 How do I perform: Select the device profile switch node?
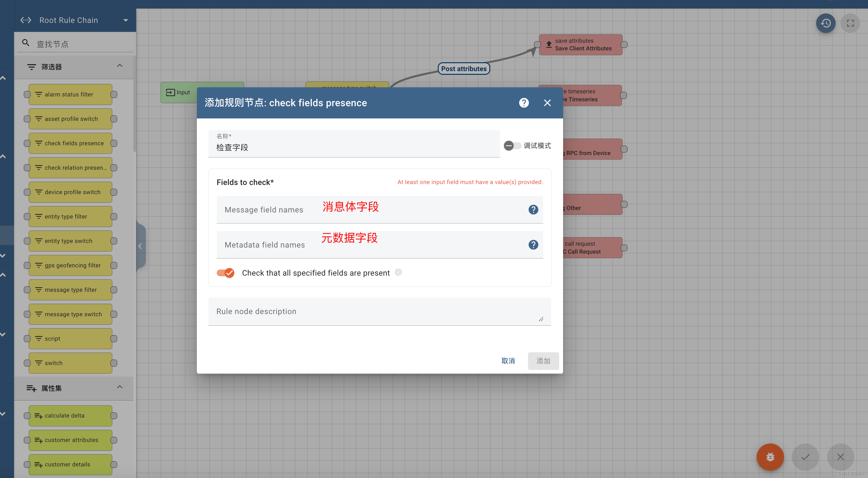click(x=71, y=192)
